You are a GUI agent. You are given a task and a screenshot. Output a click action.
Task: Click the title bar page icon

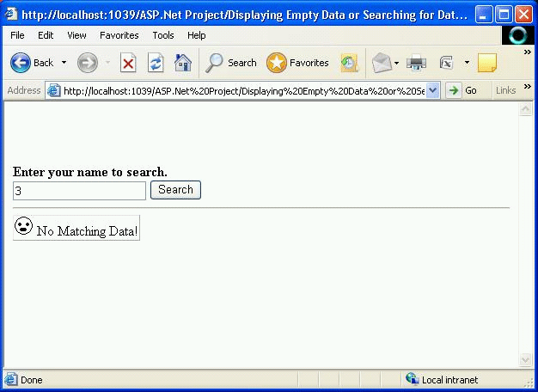click(11, 14)
